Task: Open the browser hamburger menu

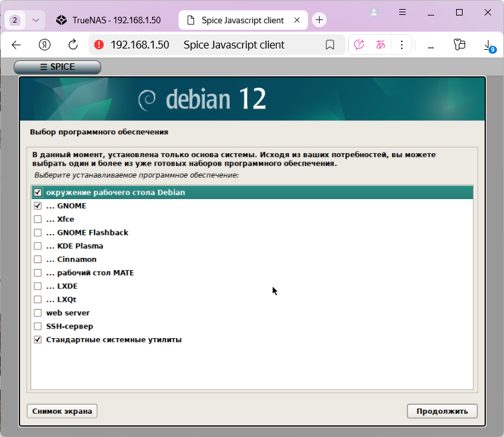Action: coord(402,12)
